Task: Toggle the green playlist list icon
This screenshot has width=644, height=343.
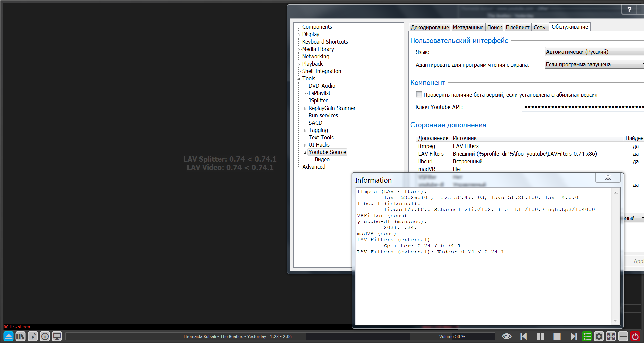Action: coord(587,336)
